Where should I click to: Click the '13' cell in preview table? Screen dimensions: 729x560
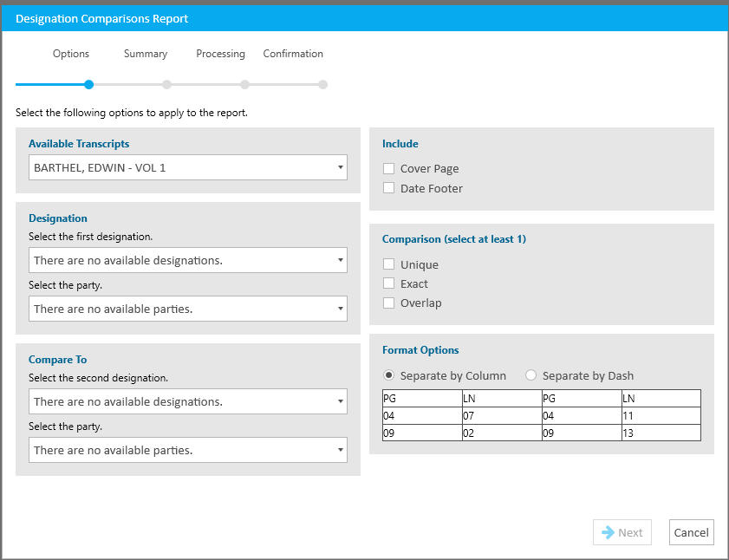pyautogui.click(x=661, y=433)
